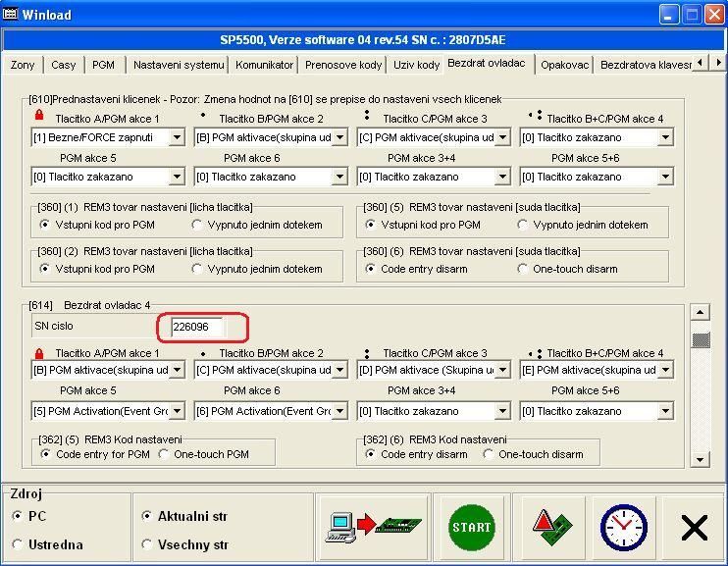Click the PC to panel transfer icon
The width and height of the screenshot is (728, 566).
(x=373, y=528)
